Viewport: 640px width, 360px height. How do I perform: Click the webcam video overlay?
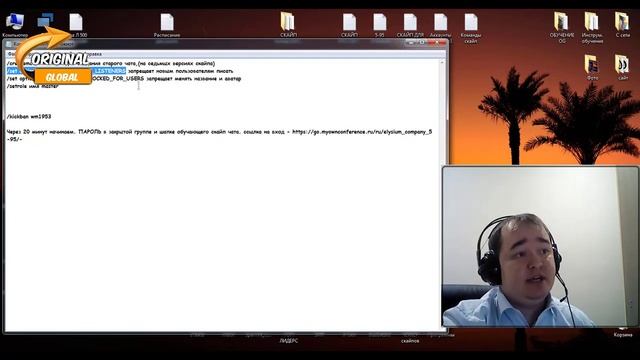[540, 247]
